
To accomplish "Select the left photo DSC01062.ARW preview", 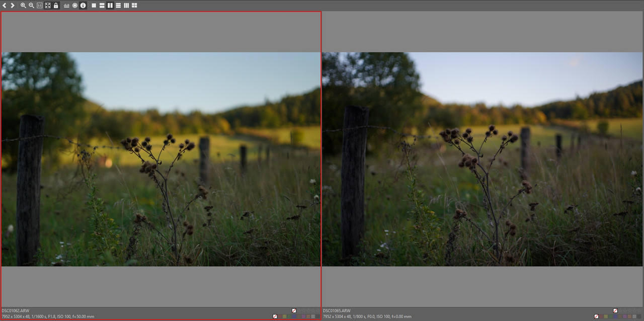I will (x=161, y=159).
